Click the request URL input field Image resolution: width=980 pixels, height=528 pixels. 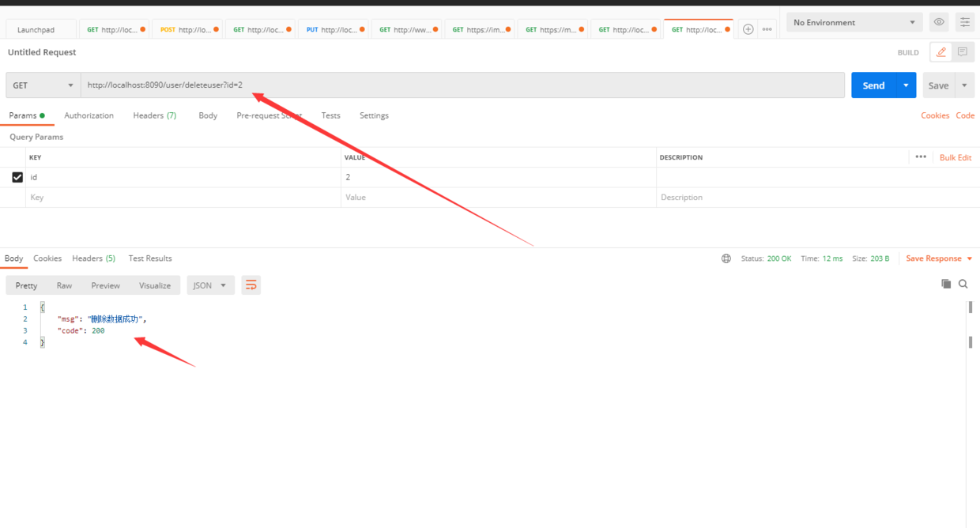462,85
